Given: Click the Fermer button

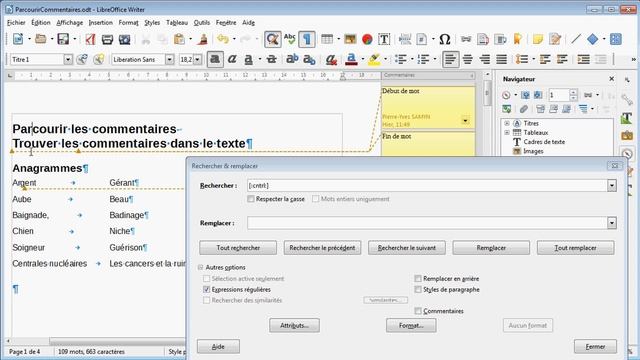Looking at the screenshot, I should click(x=595, y=347).
